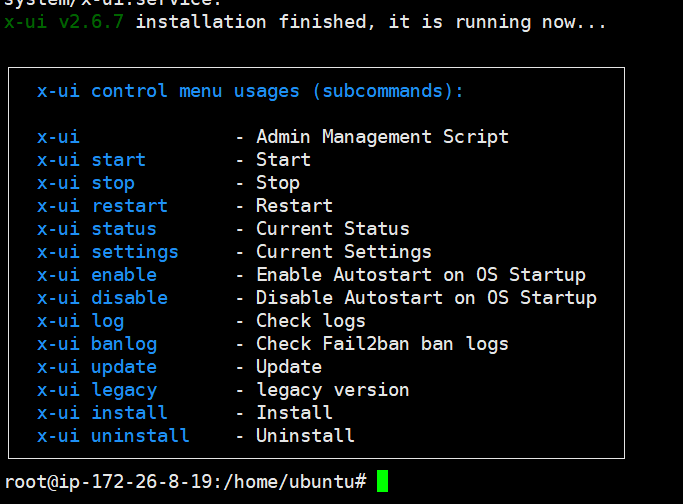The width and height of the screenshot is (683, 504).
Task: Click the green terminal cursor block
Action: click(x=382, y=481)
